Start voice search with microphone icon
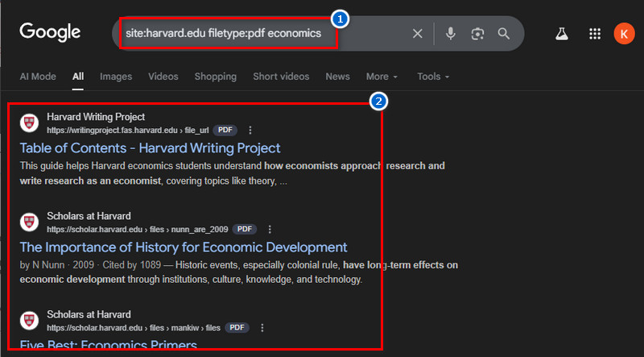This screenshot has height=357, width=644. pos(451,34)
